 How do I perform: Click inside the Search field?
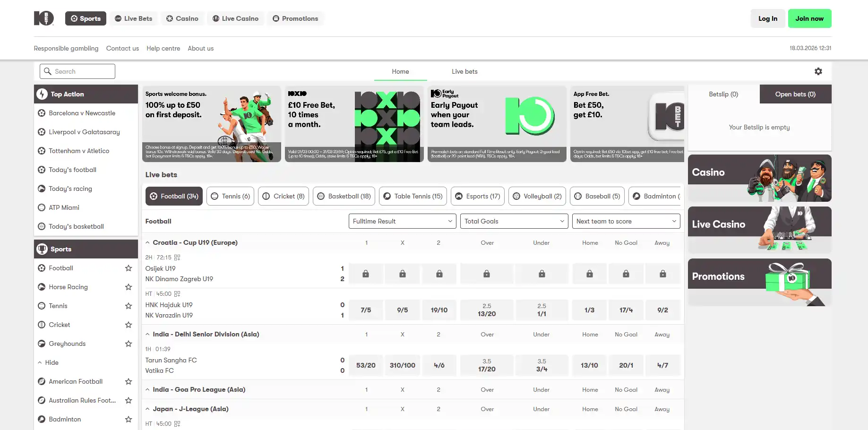(x=77, y=71)
